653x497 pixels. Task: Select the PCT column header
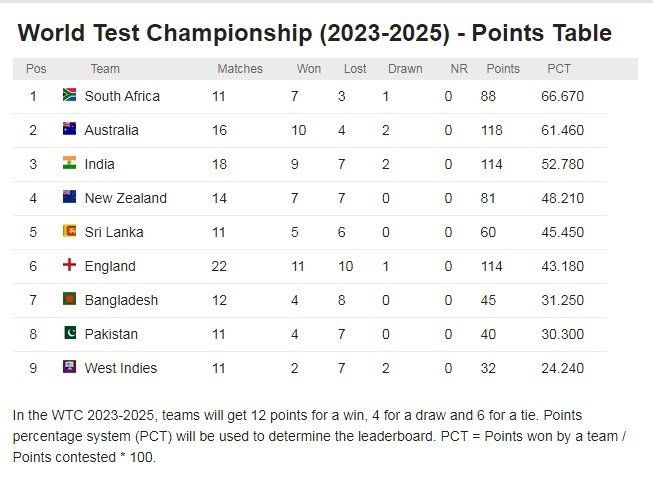(559, 69)
